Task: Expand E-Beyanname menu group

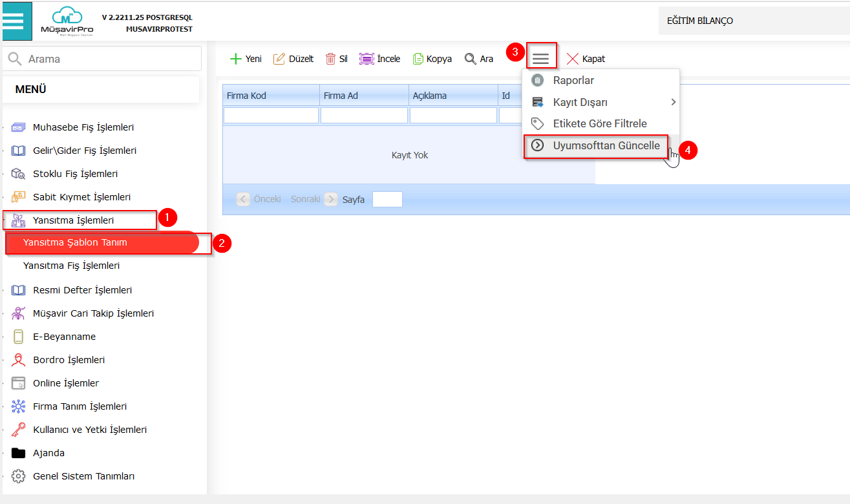Action: (x=64, y=337)
